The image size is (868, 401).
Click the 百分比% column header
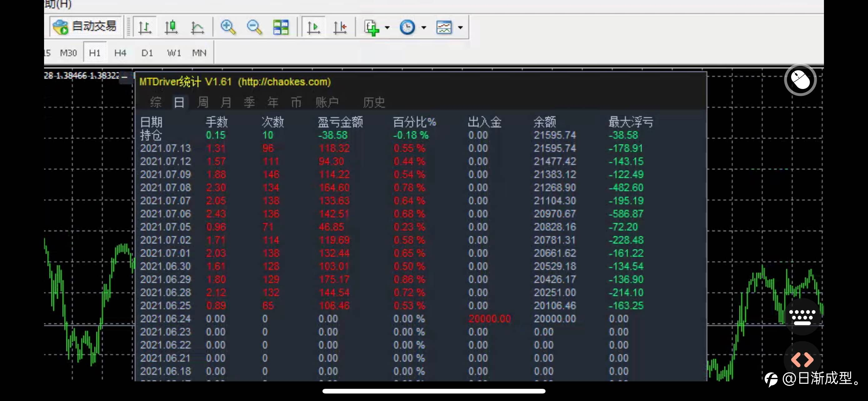tap(414, 122)
